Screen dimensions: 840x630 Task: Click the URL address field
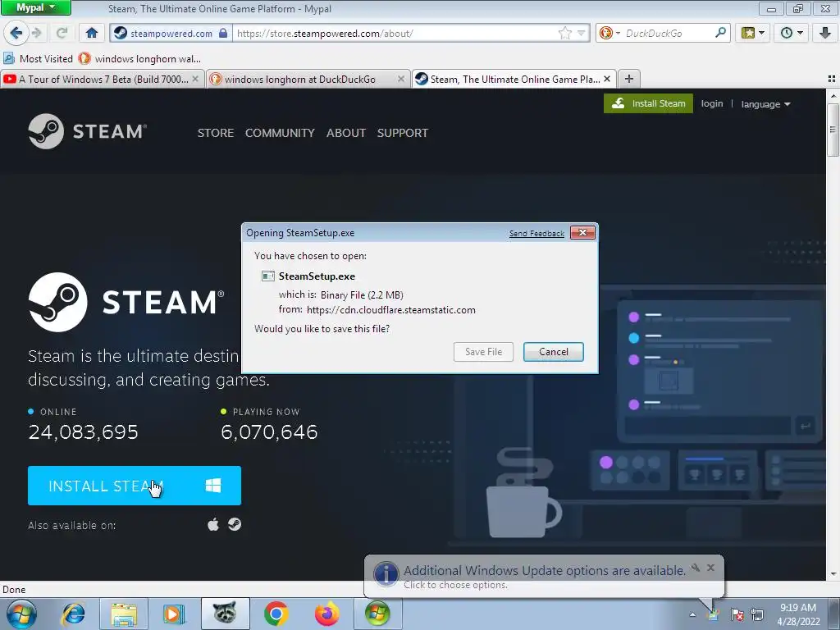coord(396,33)
